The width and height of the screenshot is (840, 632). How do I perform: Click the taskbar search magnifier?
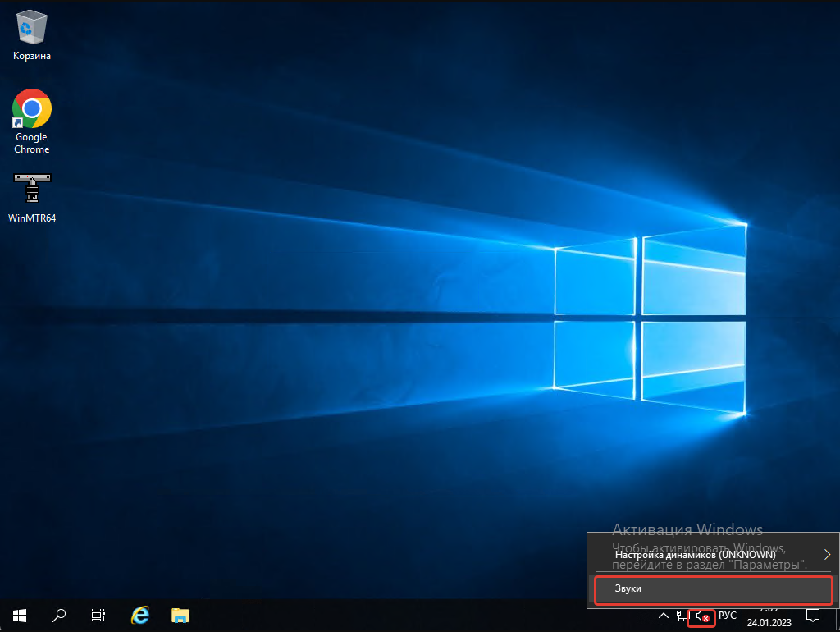59,615
